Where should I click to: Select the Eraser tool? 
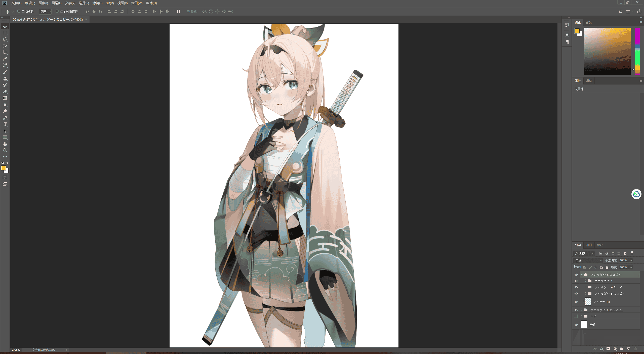tap(5, 92)
